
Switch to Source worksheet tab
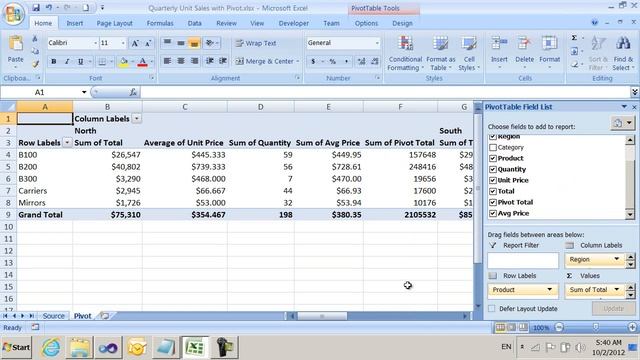[53, 316]
